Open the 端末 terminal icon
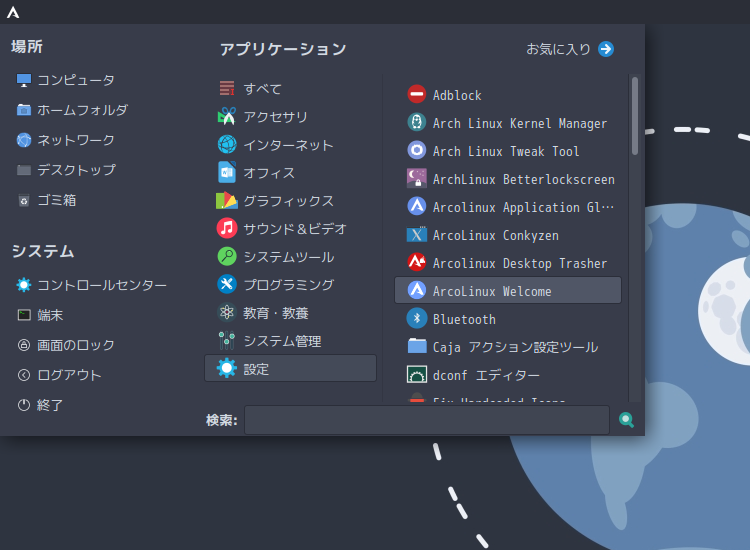The width and height of the screenshot is (750, 550). coord(23,315)
